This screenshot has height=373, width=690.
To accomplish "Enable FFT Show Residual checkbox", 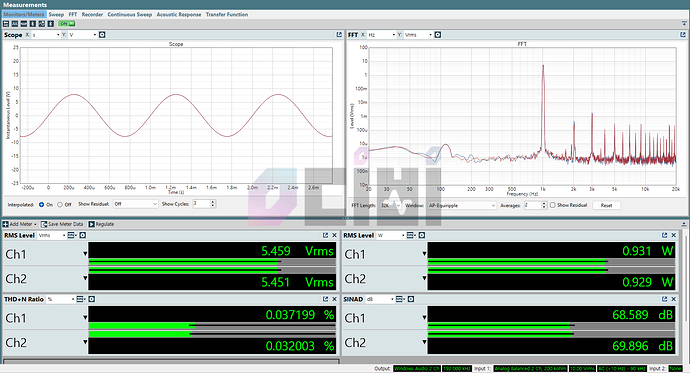I will coord(553,205).
